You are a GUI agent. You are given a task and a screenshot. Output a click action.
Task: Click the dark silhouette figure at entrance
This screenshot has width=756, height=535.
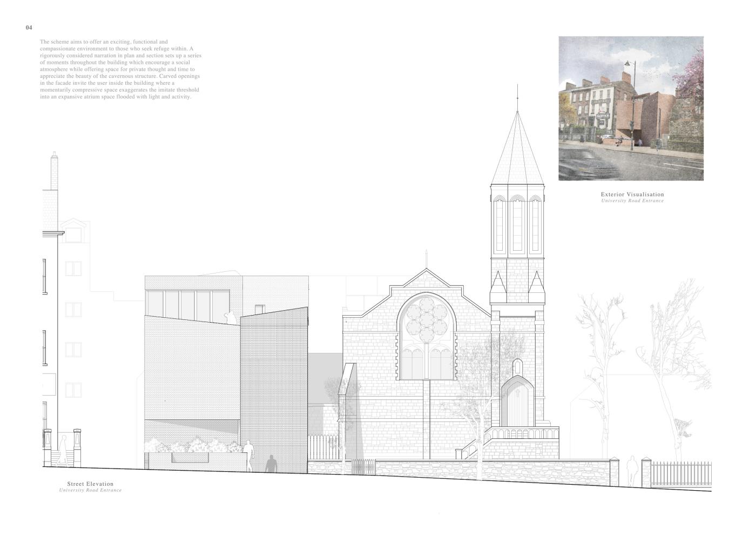point(271,464)
